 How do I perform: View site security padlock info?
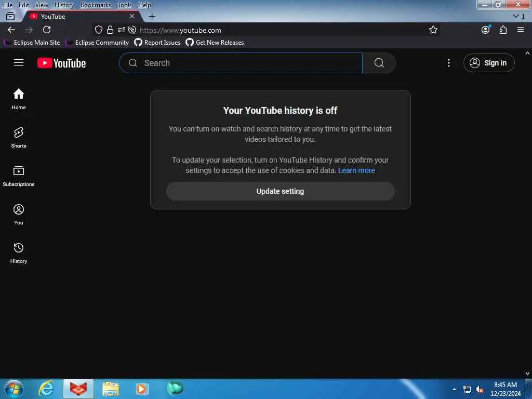coord(110,30)
